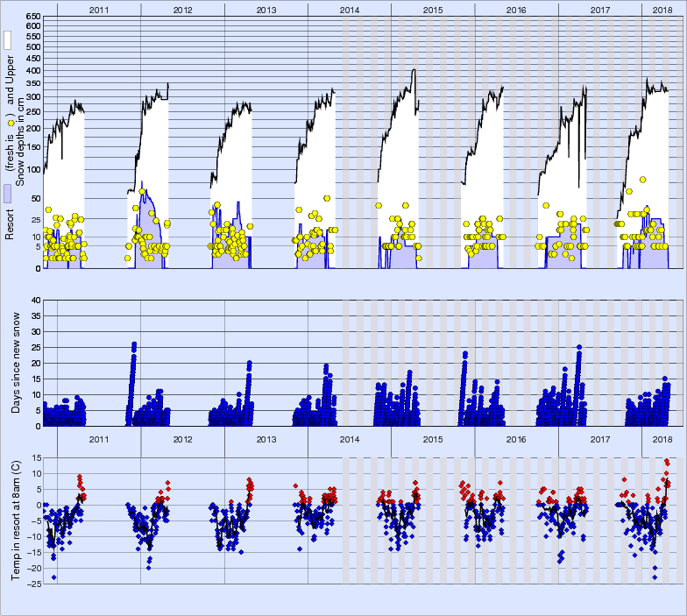Viewport: 687px width, 616px height.
Task: Click the highest yellow fresh snow marker in 2018
Action: pyautogui.click(x=642, y=180)
